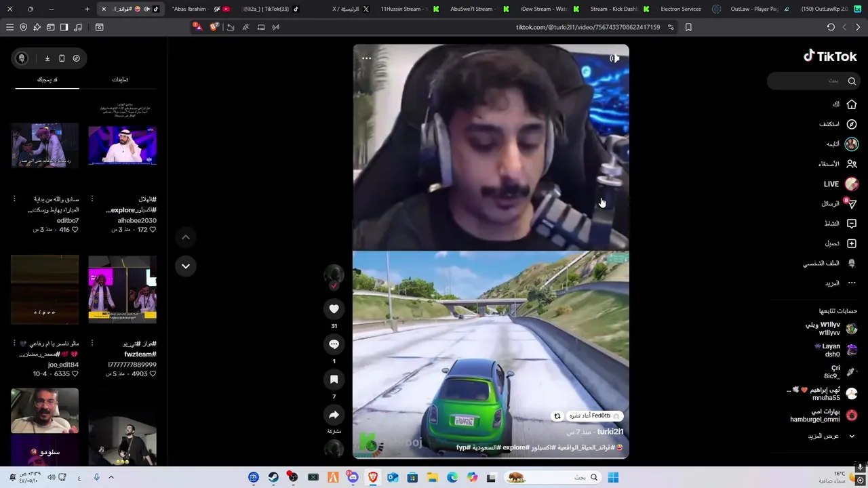868x488 pixels.
Task: Bookmark the page from the address bar
Action: 688,27
